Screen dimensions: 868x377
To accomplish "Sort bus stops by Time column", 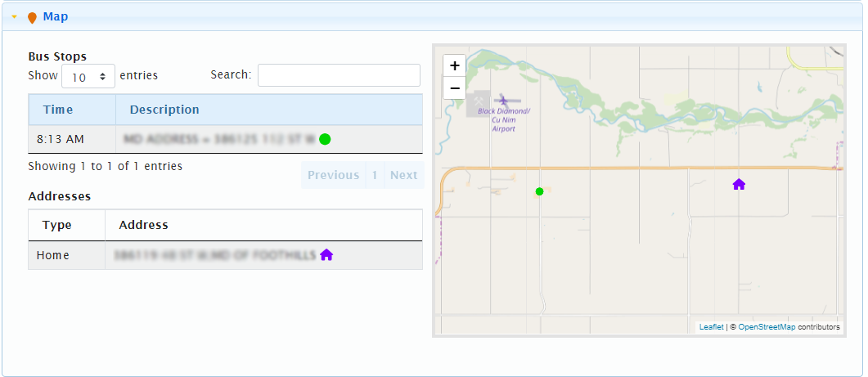I will pyautogui.click(x=58, y=110).
